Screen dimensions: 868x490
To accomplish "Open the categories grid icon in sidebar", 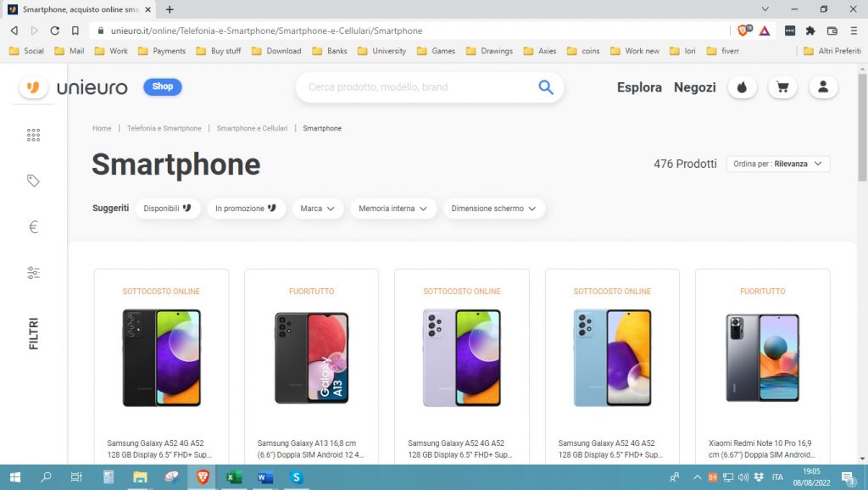I will pyautogui.click(x=33, y=135).
